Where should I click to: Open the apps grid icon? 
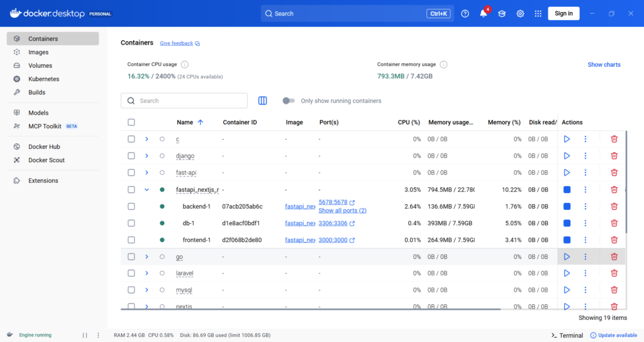click(x=538, y=14)
